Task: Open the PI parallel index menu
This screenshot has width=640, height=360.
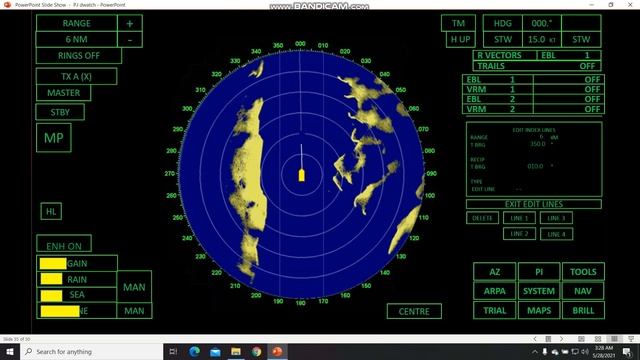Action: click(539, 272)
